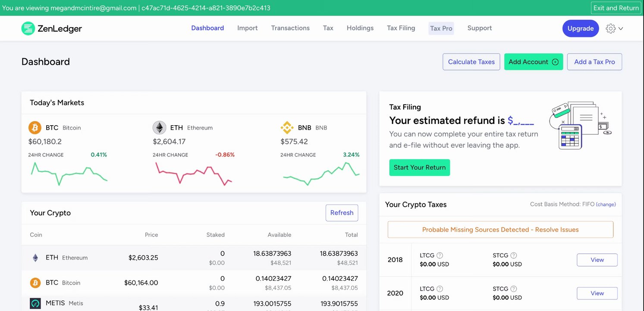This screenshot has width=644, height=311.
Task: Refresh the Your Crypto list
Action: tap(342, 213)
